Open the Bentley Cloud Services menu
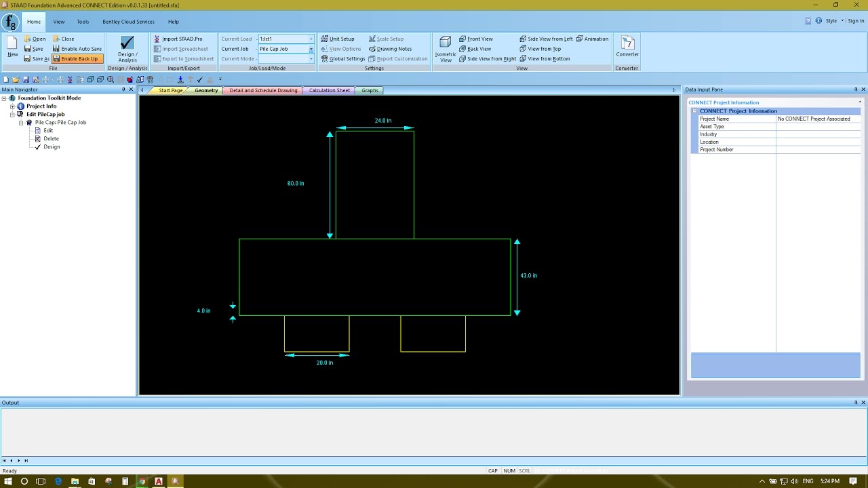This screenshot has height=488, width=868. (128, 21)
